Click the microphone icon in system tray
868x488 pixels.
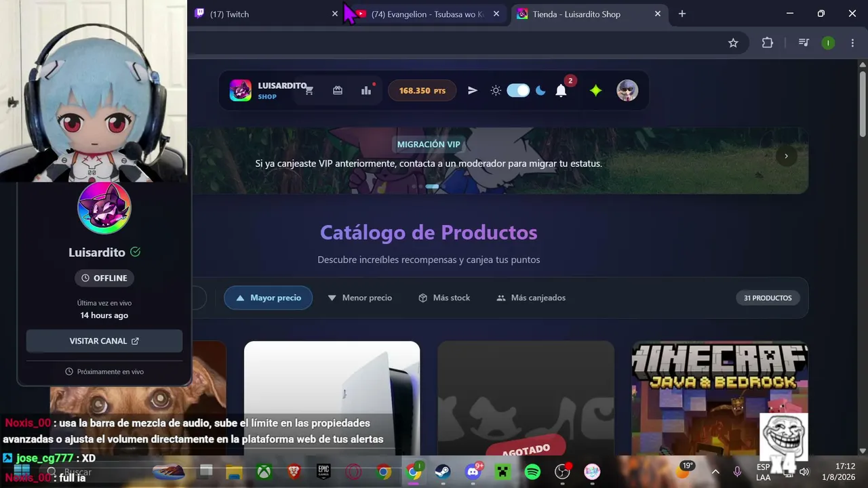(x=737, y=472)
